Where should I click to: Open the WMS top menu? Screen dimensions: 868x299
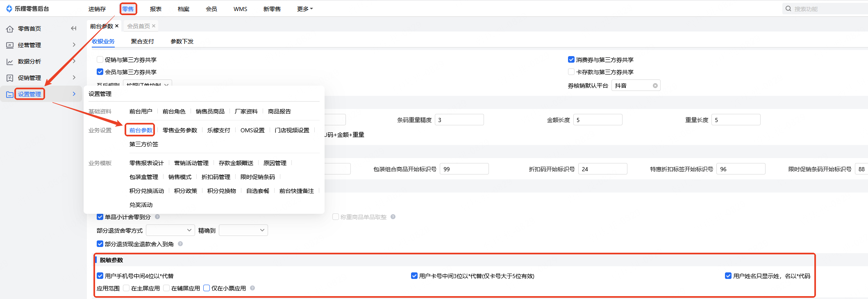pos(241,9)
